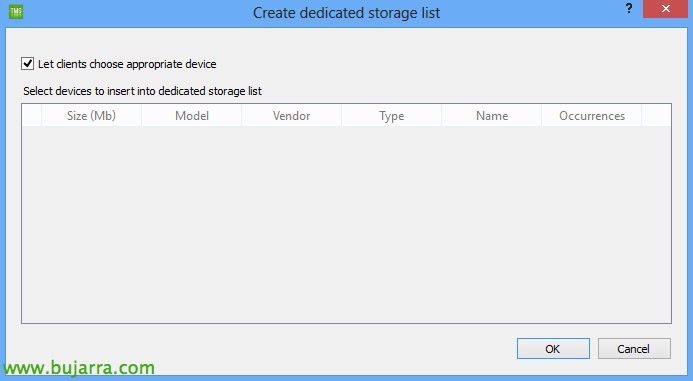Click the empty header after Occurrences
The width and height of the screenshot is (693, 381).
tap(656, 116)
